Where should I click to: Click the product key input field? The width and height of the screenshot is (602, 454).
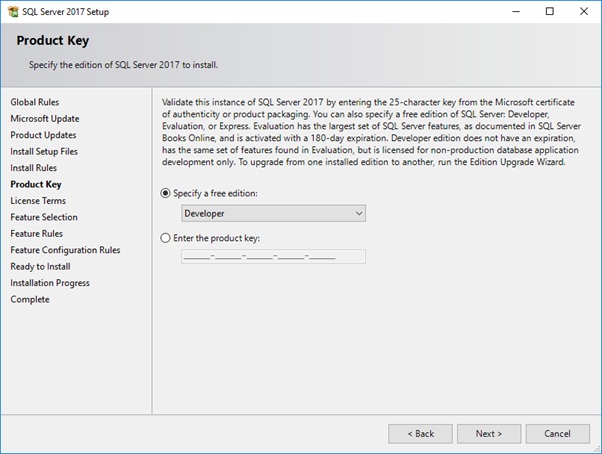(273, 256)
